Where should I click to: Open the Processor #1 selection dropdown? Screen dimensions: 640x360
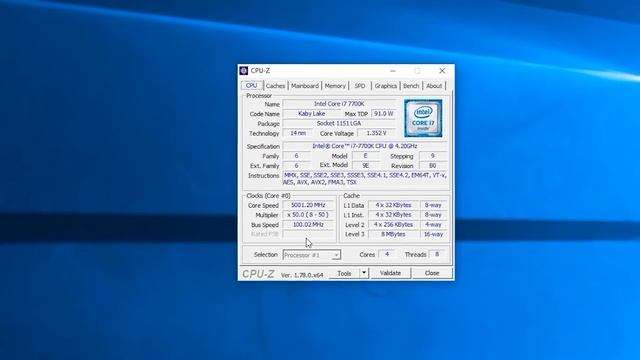coord(312,255)
